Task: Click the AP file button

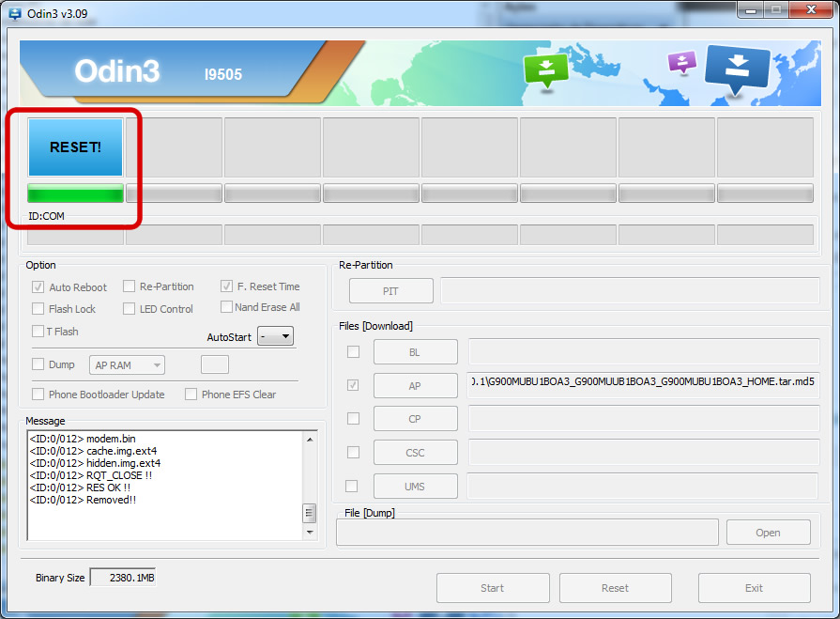Action: coord(415,386)
